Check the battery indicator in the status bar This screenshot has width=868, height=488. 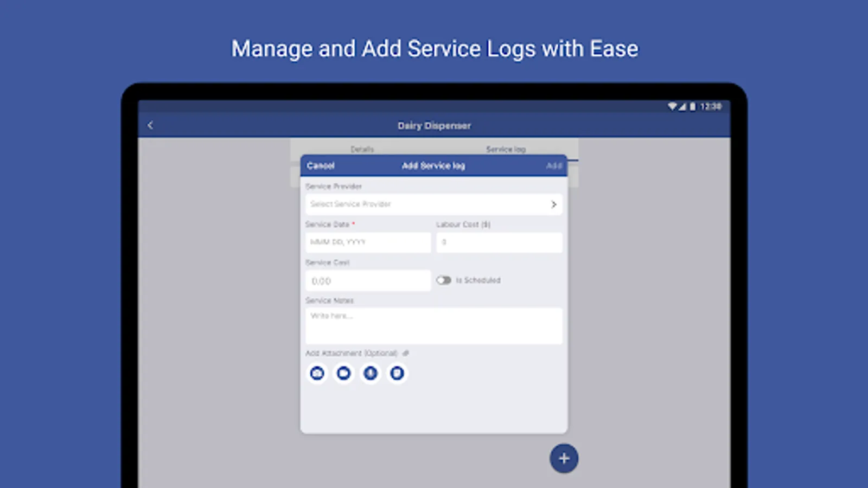coord(692,107)
